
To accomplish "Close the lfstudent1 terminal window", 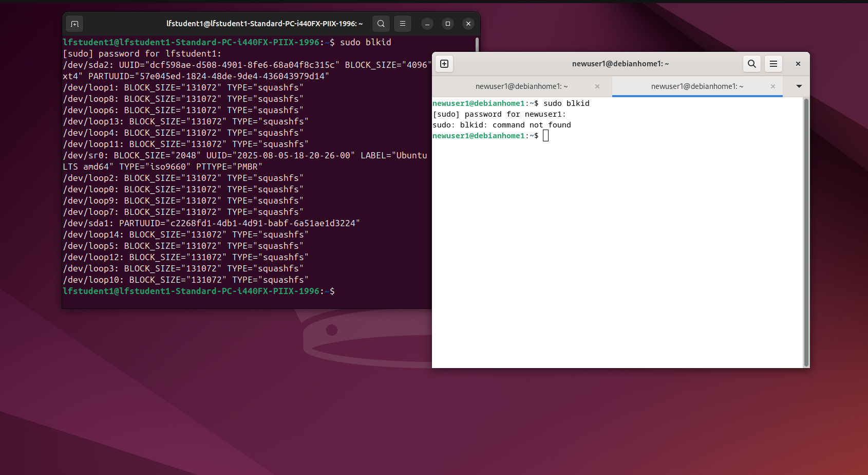I will [x=468, y=24].
